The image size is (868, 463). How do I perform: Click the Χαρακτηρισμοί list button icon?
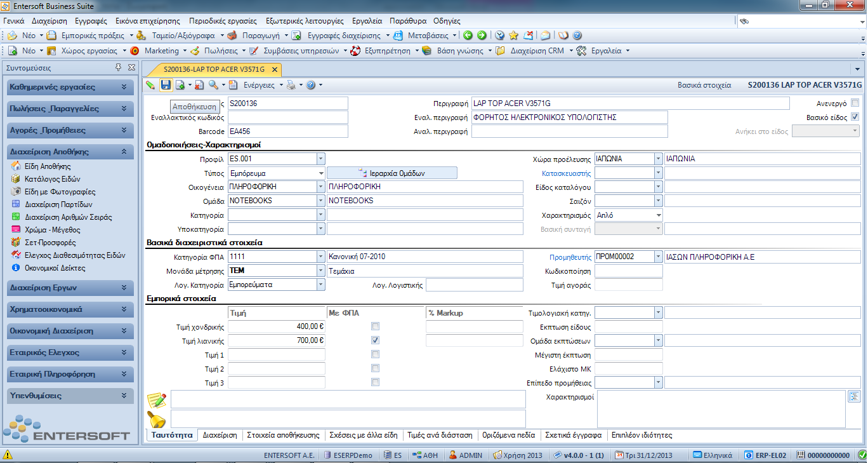pos(854,397)
